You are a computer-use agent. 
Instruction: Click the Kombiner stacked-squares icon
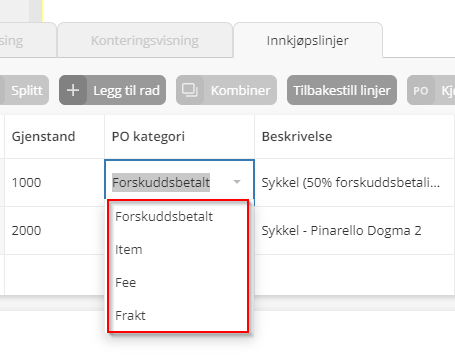[x=190, y=90]
